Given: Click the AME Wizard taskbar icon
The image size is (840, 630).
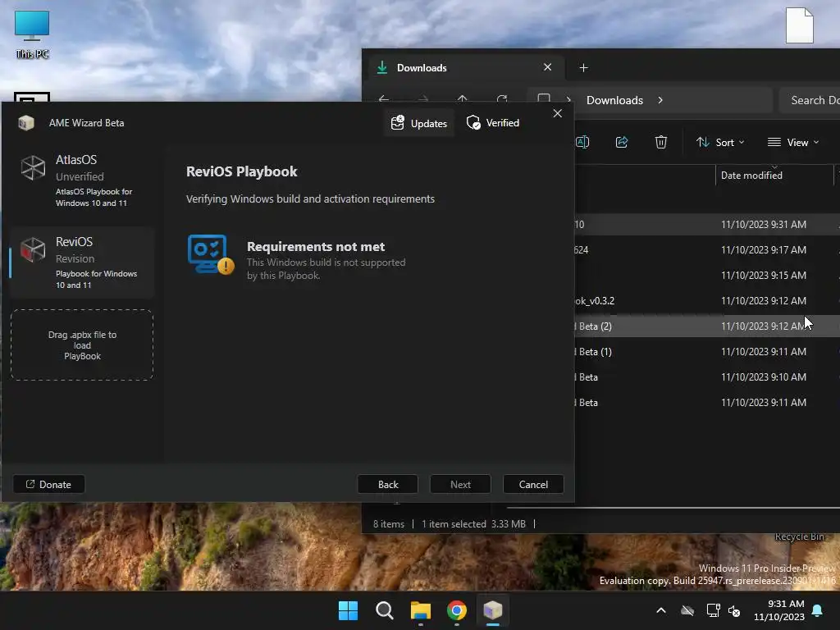Looking at the screenshot, I should 493,610.
